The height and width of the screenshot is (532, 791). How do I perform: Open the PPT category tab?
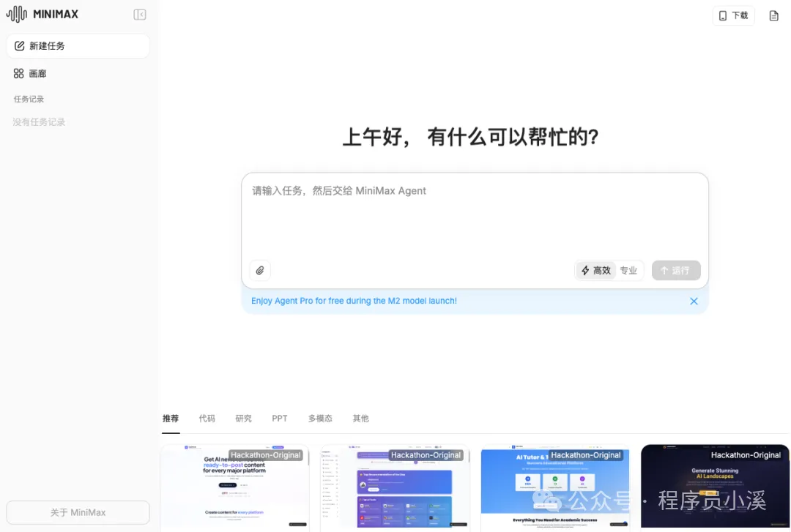tap(280, 418)
